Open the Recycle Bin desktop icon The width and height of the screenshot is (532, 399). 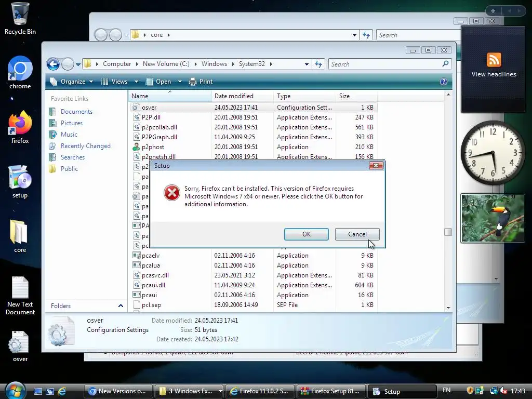click(20, 18)
